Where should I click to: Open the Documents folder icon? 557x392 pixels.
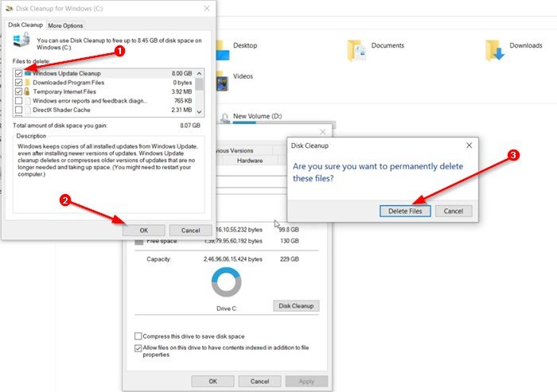356,50
